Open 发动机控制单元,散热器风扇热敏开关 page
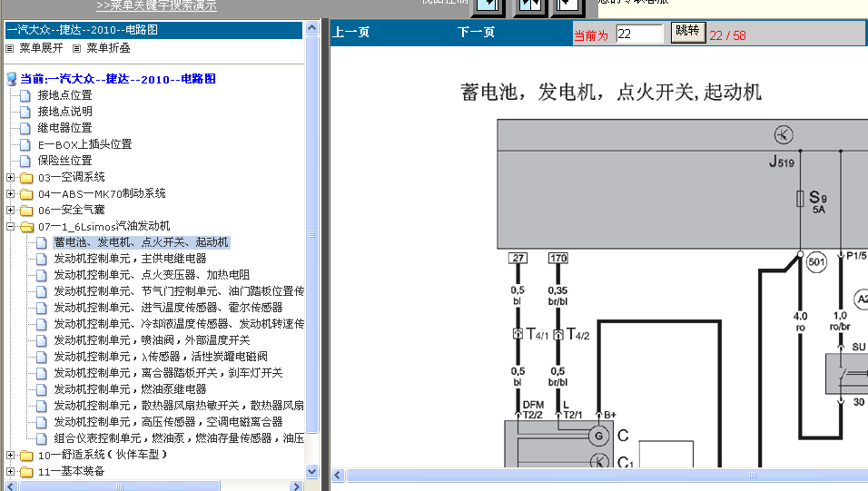The height and width of the screenshot is (491, 868). point(179,406)
